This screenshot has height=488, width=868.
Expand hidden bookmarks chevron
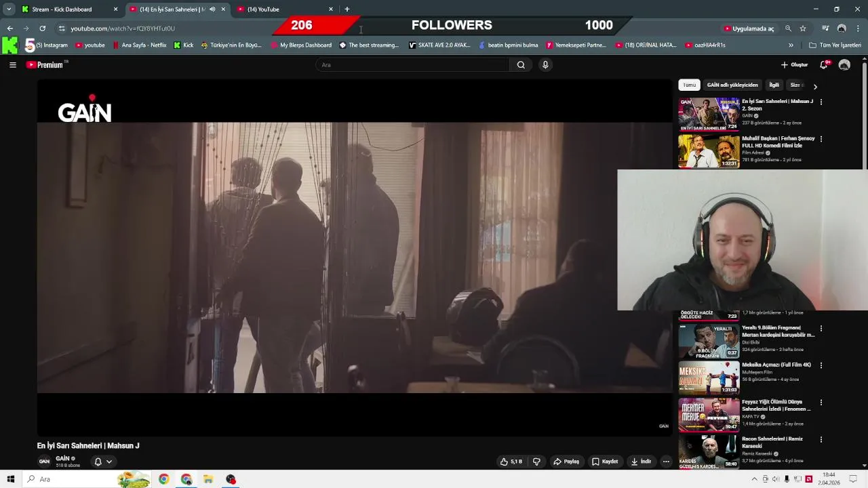click(x=791, y=45)
